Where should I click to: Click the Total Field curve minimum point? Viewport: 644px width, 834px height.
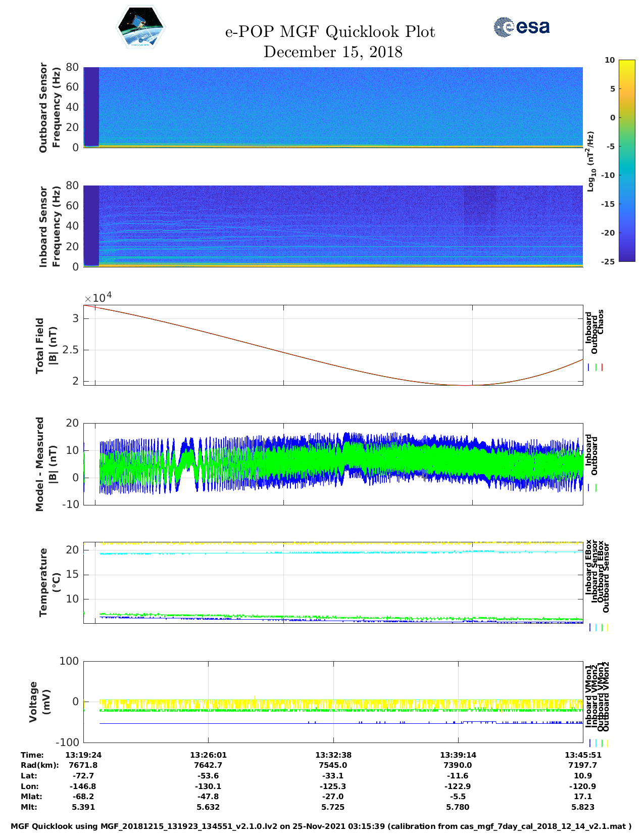tap(466, 385)
